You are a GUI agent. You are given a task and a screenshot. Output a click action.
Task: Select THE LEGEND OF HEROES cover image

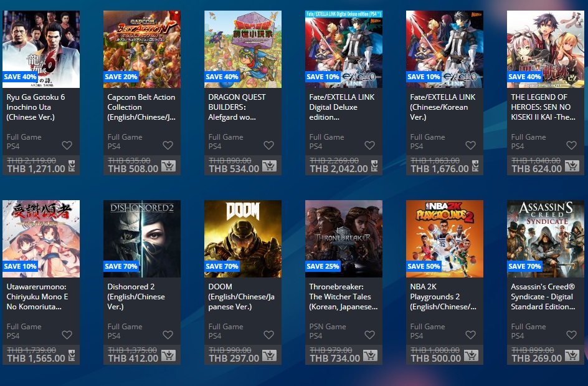(x=546, y=49)
